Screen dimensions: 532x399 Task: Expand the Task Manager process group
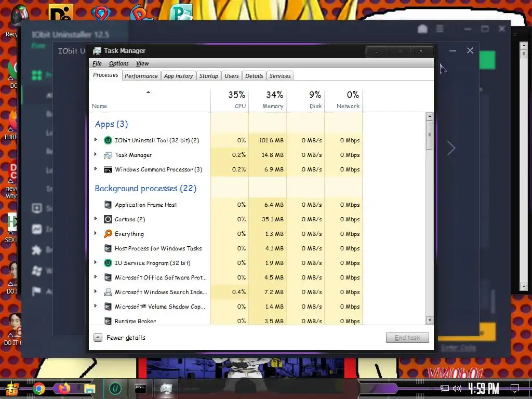96,154
